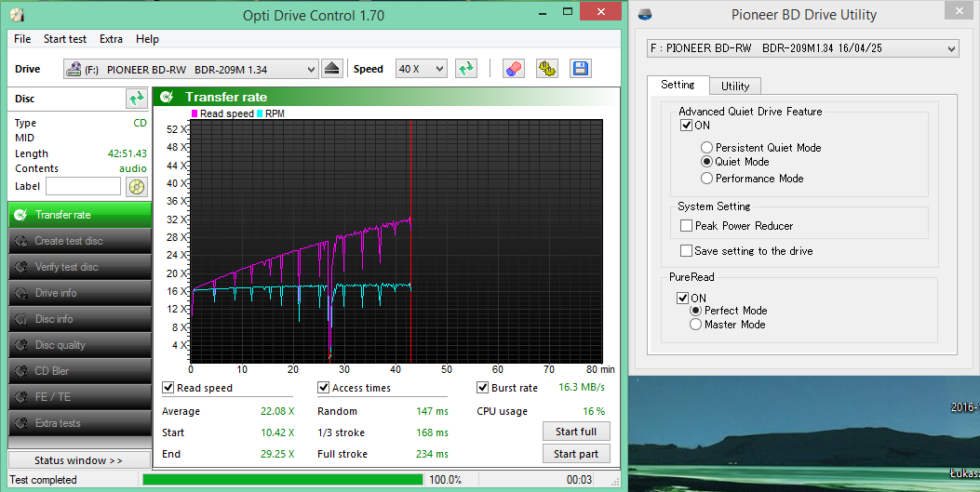The height and width of the screenshot is (492, 980).
Task: Click the Test completed status text
Action: [x=43, y=480]
